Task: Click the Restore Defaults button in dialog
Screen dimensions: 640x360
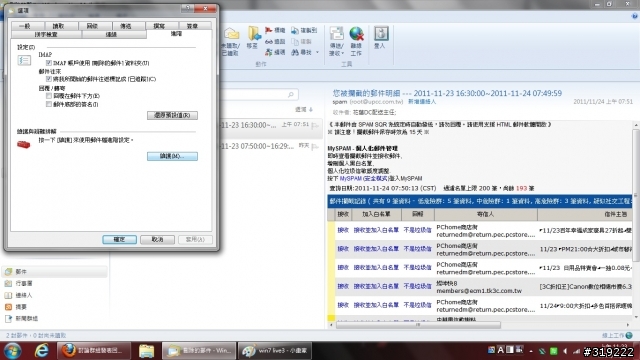Action: (x=172, y=116)
